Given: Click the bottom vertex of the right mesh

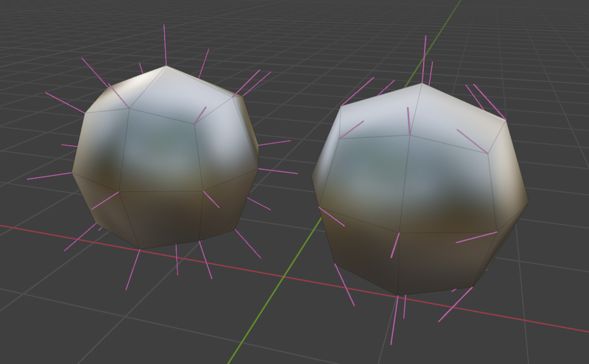Looking at the screenshot, I should point(399,295).
